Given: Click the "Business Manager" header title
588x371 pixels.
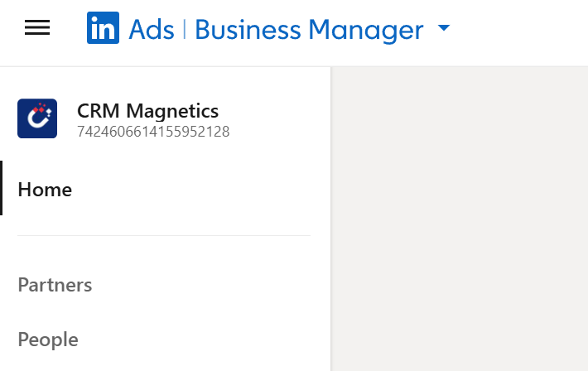Looking at the screenshot, I should [309, 30].
